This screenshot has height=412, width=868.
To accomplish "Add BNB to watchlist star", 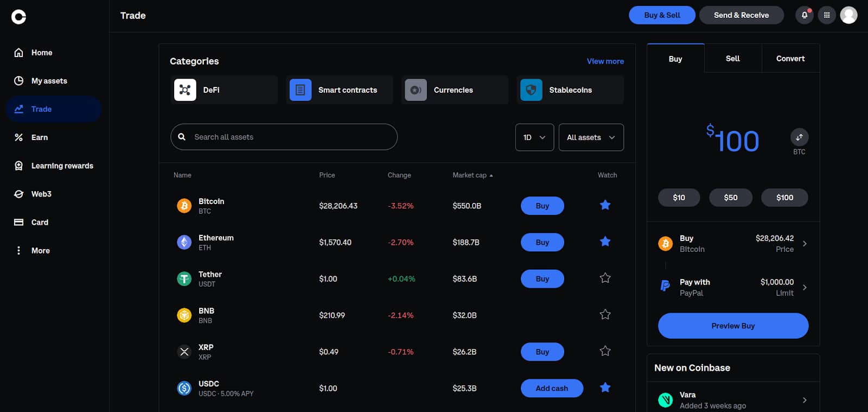I will point(605,314).
